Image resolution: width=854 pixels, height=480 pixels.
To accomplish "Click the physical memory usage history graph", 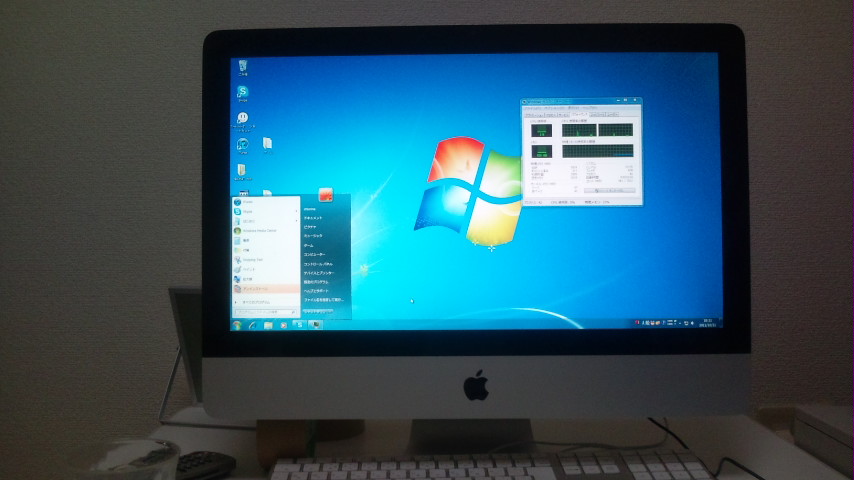I will pyautogui.click(x=597, y=151).
